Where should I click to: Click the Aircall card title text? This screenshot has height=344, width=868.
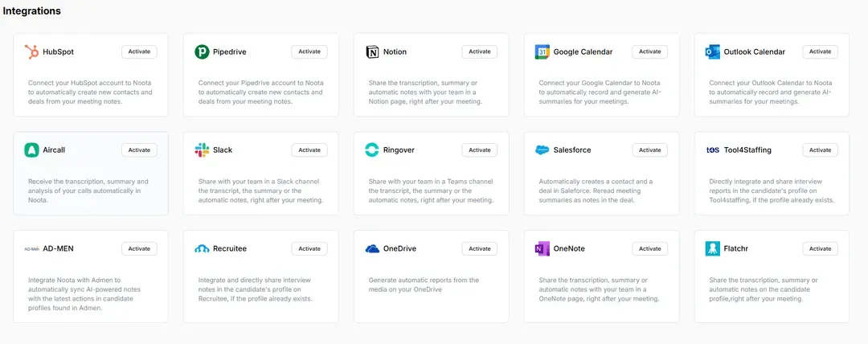(54, 150)
